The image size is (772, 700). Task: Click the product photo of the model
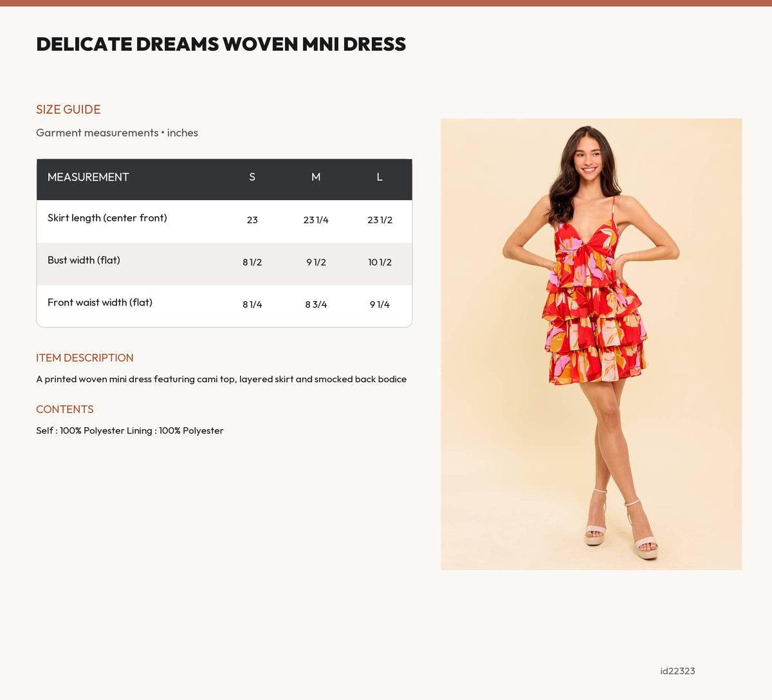591,344
